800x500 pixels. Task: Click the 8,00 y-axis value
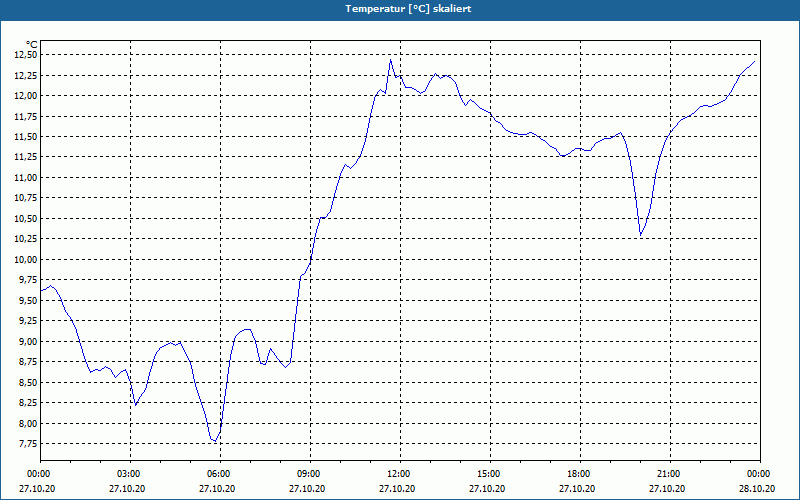[27, 423]
